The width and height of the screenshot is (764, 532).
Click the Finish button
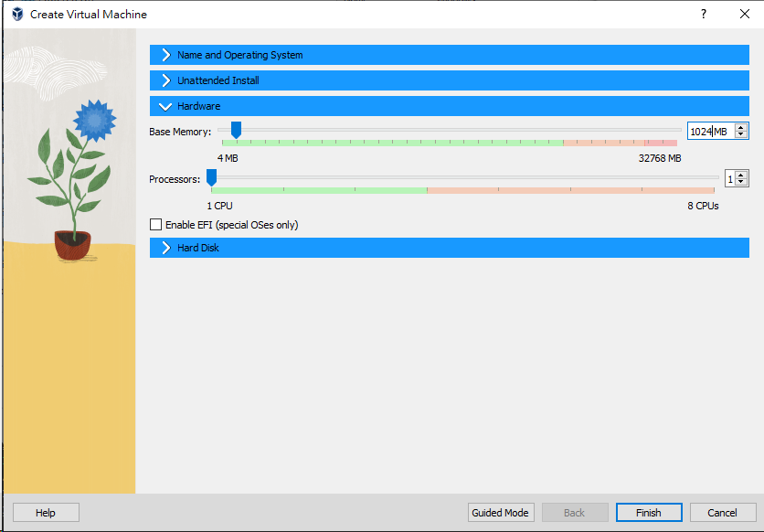pos(649,512)
